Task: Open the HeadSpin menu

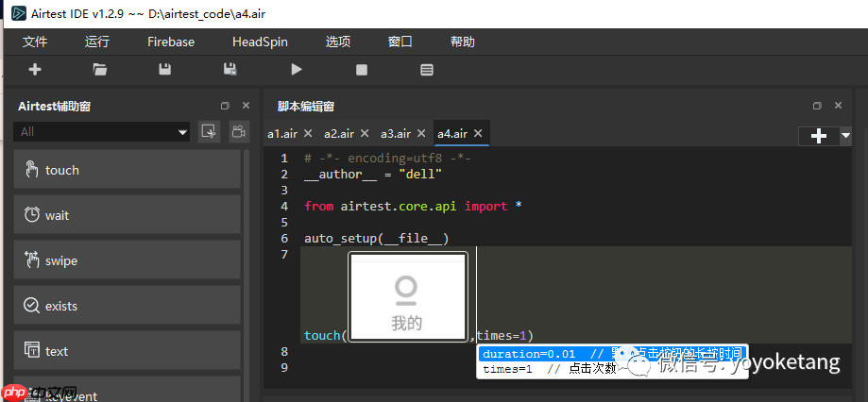Action: pos(260,42)
